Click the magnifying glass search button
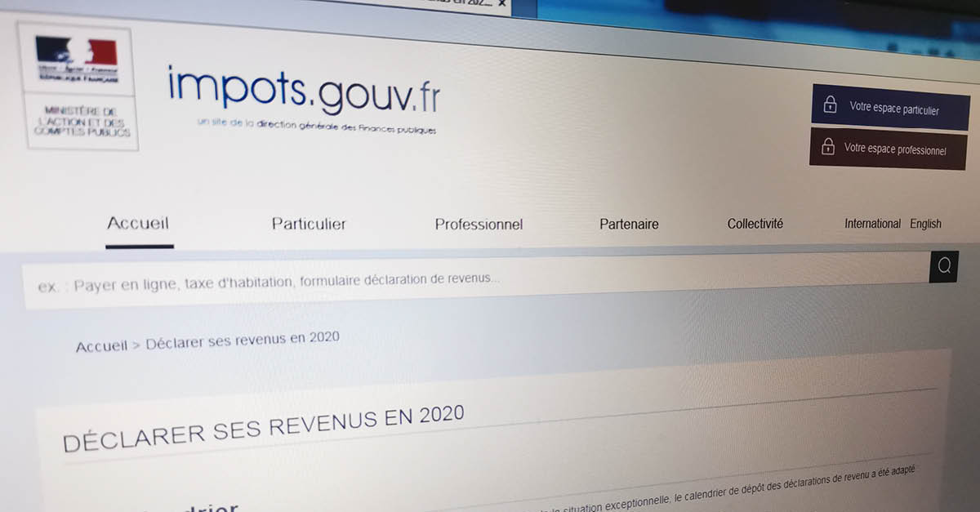The image size is (980, 512). coord(944,266)
